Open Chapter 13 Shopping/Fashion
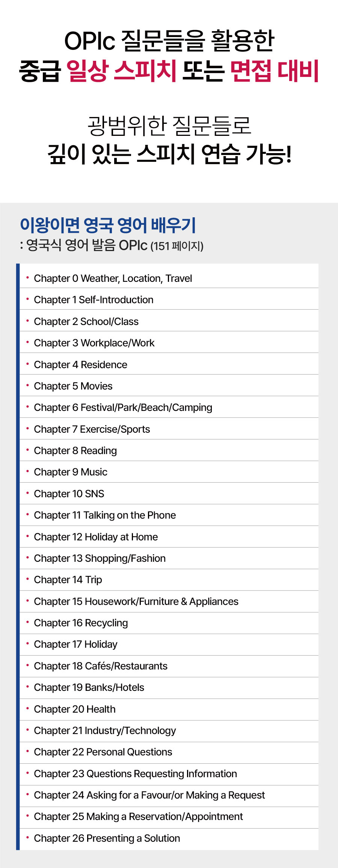The height and width of the screenshot is (868, 338). (100, 558)
